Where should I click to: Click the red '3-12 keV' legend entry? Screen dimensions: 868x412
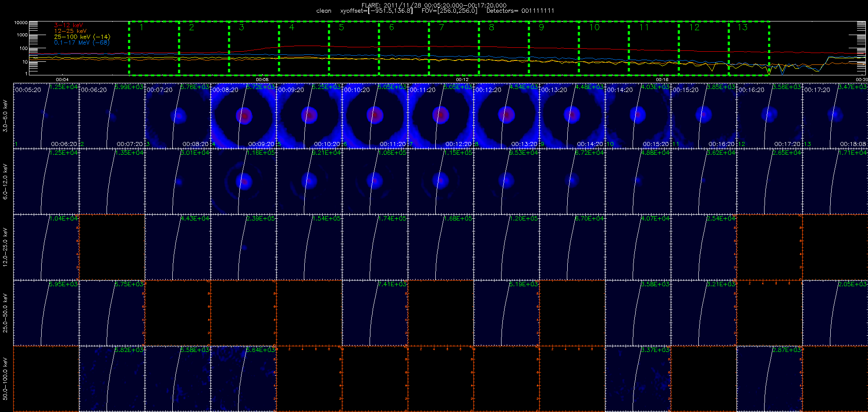(68, 25)
